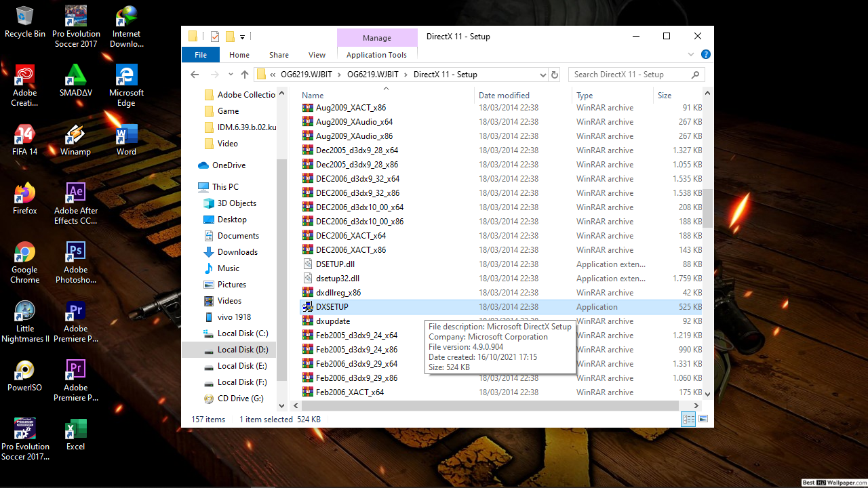The image size is (868, 488).
Task: Open CD Drive (G:) in sidebar
Action: pyautogui.click(x=240, y=399)
